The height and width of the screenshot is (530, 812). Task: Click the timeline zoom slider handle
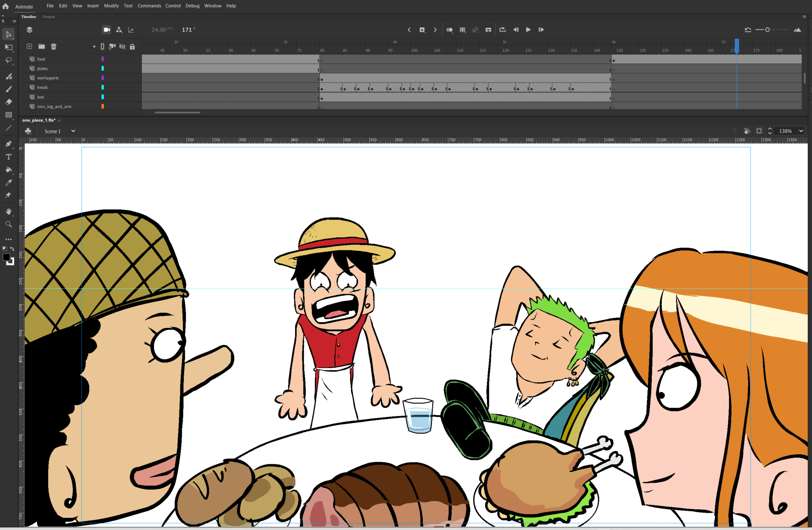(x=768, y=30)
